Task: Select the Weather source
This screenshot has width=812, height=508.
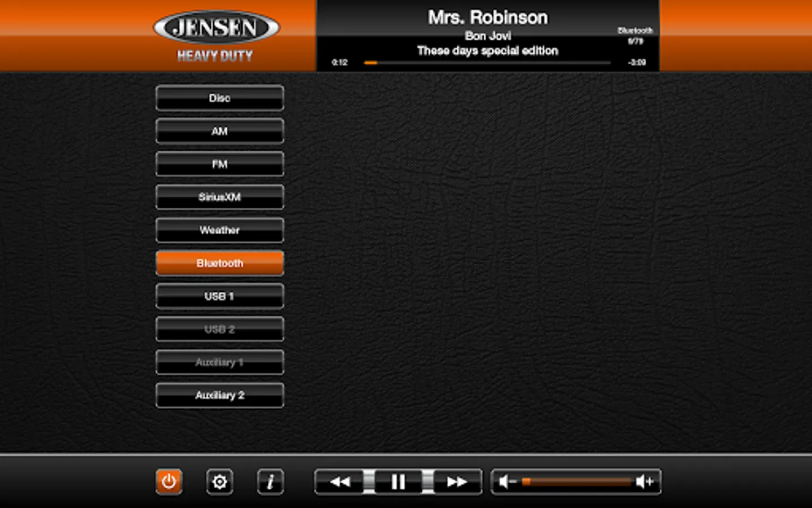Action: (x=219, y=230)
